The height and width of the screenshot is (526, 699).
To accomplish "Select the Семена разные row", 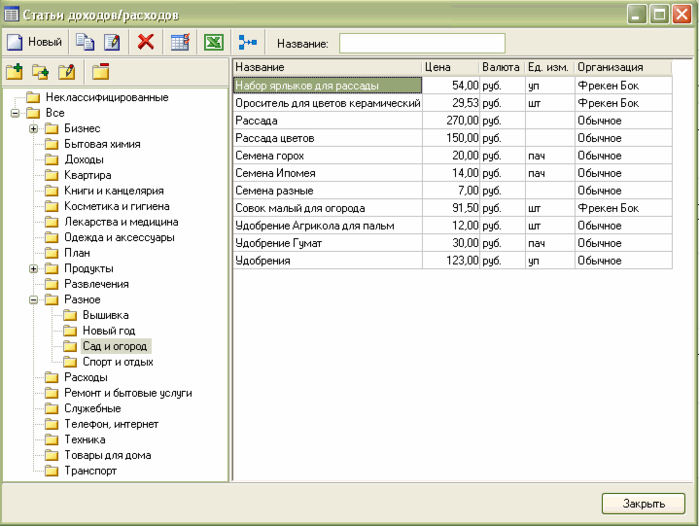I will [x=452, y=191].
